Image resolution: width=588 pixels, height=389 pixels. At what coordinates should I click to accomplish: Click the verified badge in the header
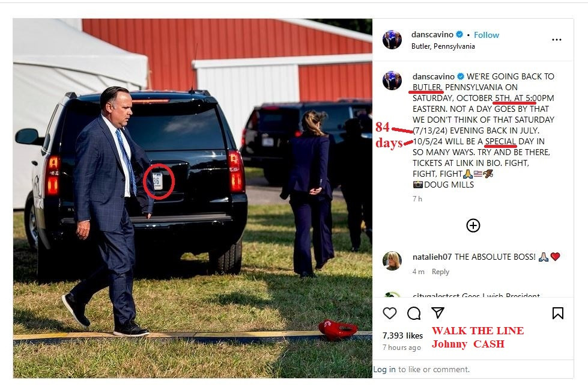coord(459,35)
